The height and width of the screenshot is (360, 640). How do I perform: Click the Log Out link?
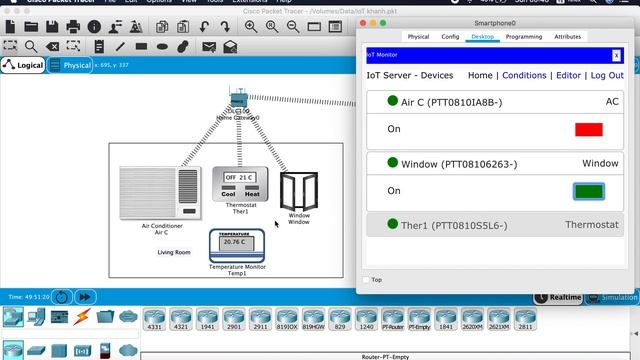pyautogui.click(x=607, y=76)
